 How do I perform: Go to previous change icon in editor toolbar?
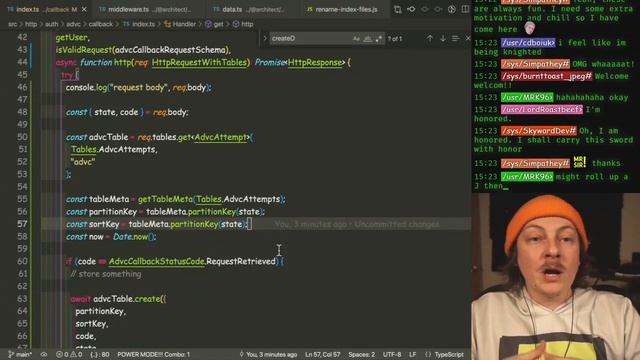pos(424,9)
